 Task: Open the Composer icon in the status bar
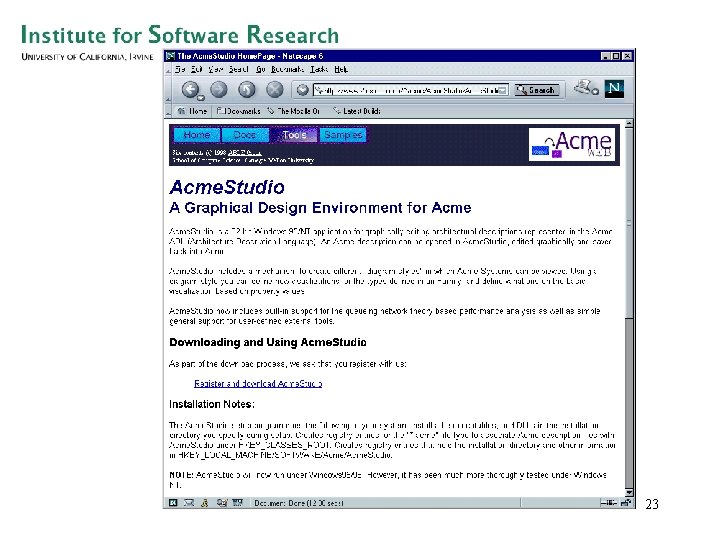222,503
